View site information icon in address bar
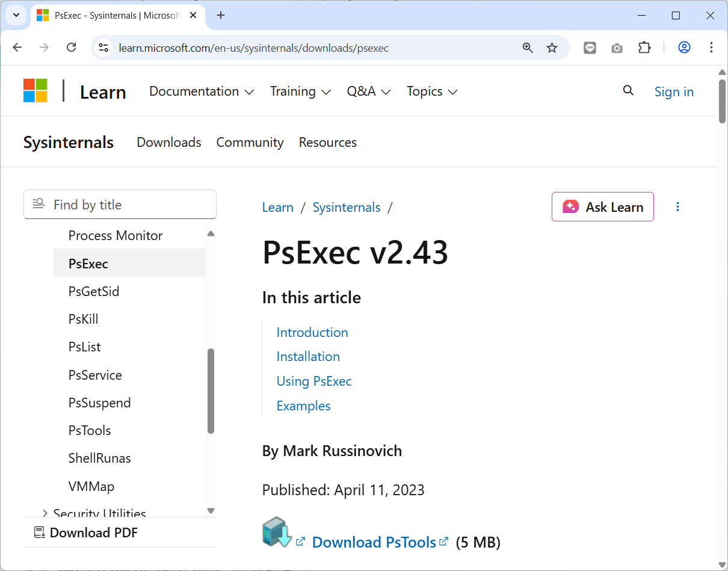The width and height of the screenshot is (728, 571). (103, 48)
